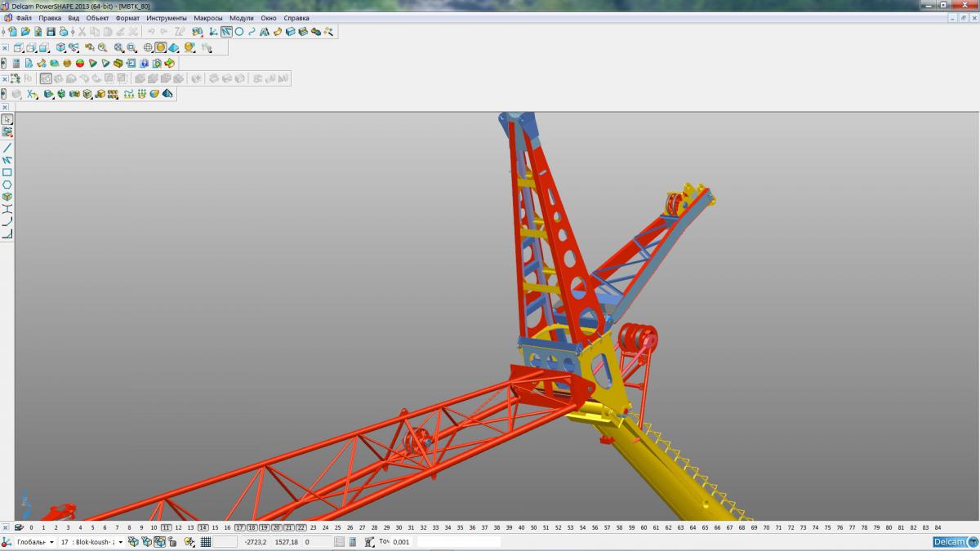Toggle level 84 visibility
Viewport: 980px width, 551px height.
(x=938, y=527)
